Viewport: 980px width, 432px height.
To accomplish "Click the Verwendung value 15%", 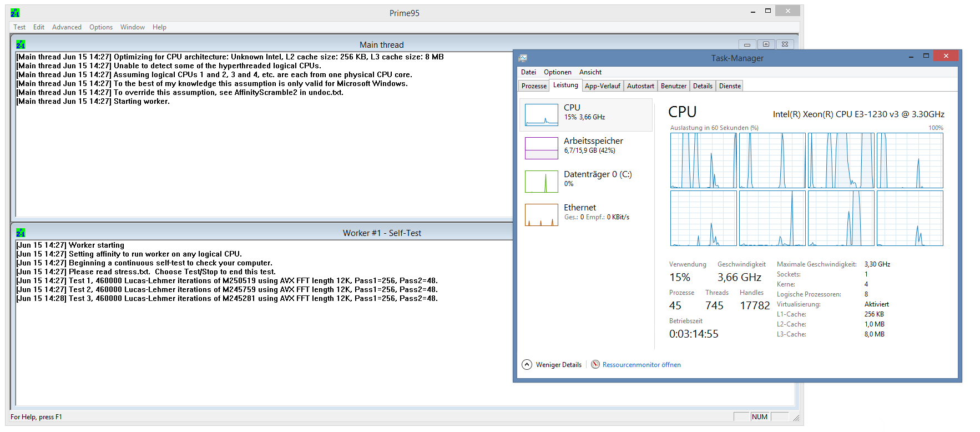I will (680, 277).
